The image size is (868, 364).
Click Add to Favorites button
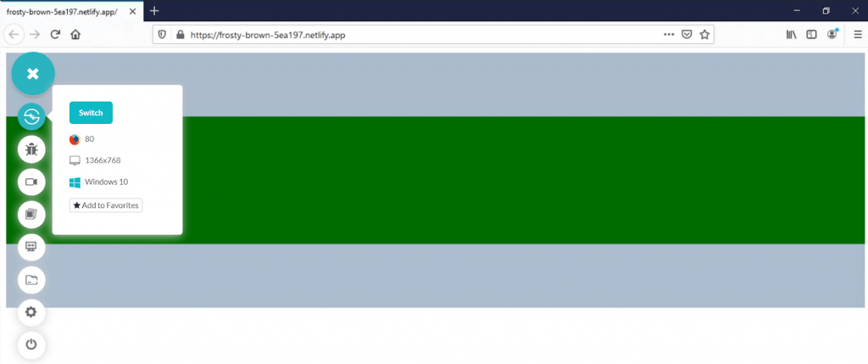(x=106, y=205)
